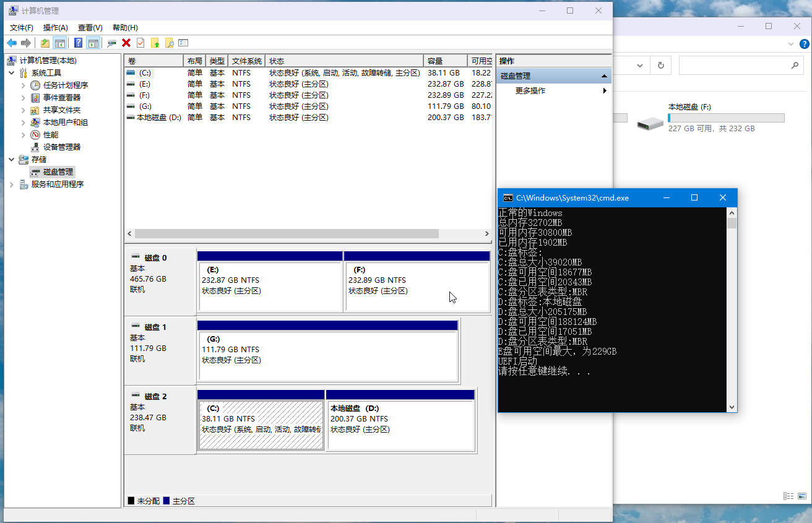Select 磁盘管理 in the tree
Viewport: 812px width, 523px height.
click(x=58, y=172)
